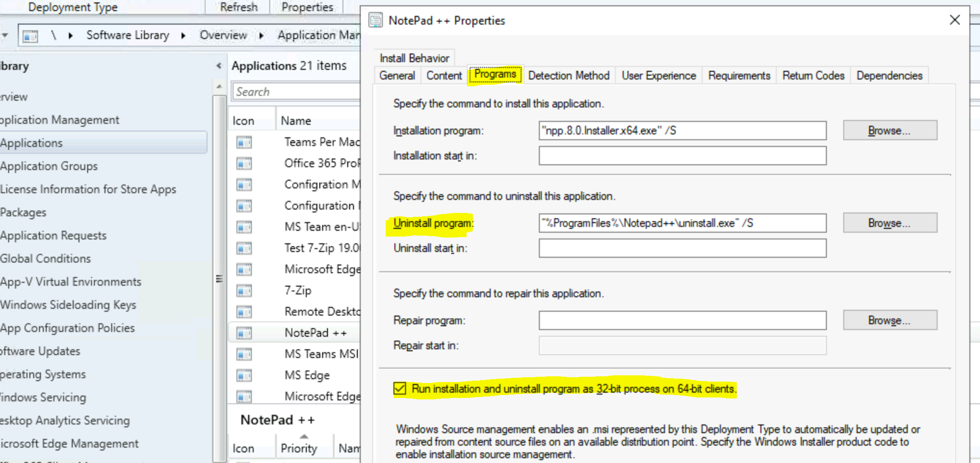
Task: Select the MS Teams MSI application icon
Action: (x=244, y=354)
